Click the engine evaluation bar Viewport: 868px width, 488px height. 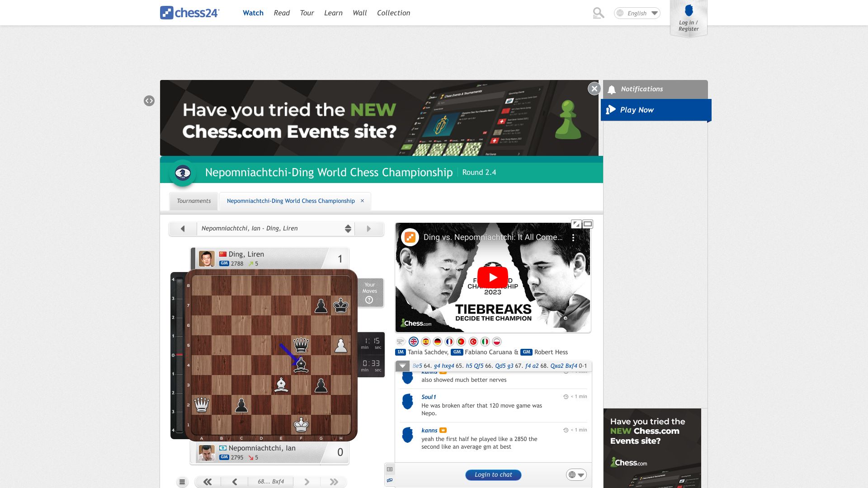click(179, 355)
